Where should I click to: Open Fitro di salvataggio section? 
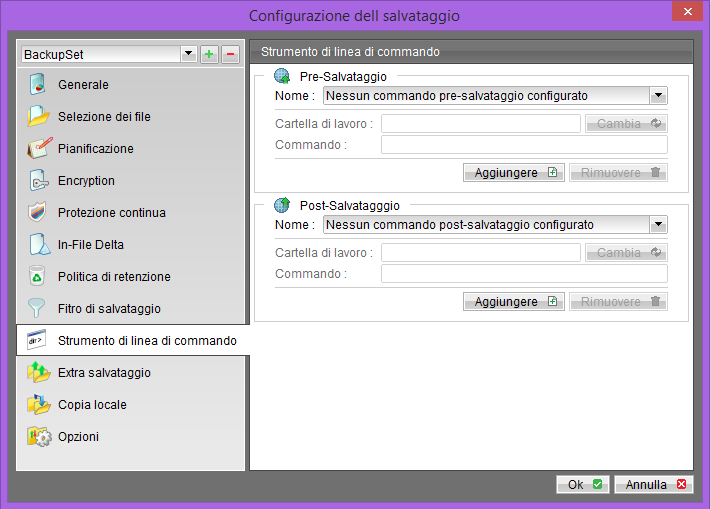pyautogui.click(x=131, y=308)
